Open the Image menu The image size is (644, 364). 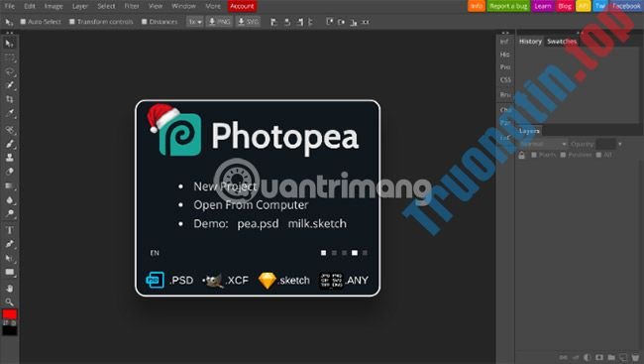[x=54, y=6]
